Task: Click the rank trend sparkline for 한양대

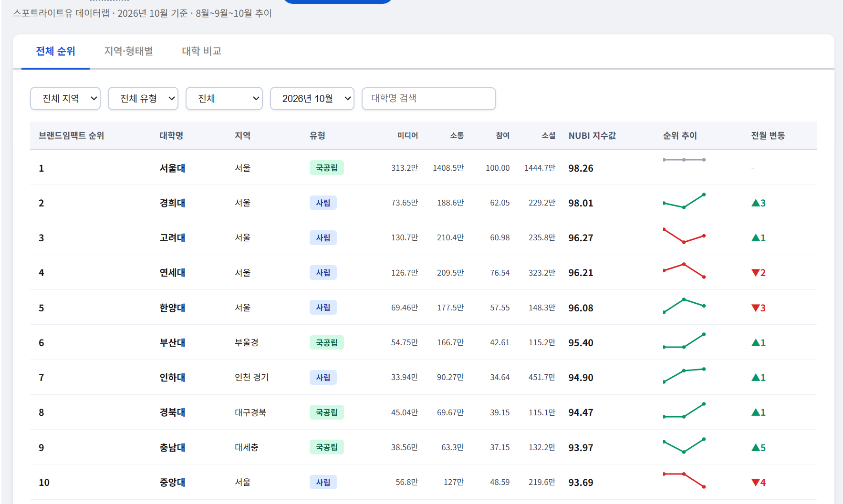Action: [x=684, y=306]
